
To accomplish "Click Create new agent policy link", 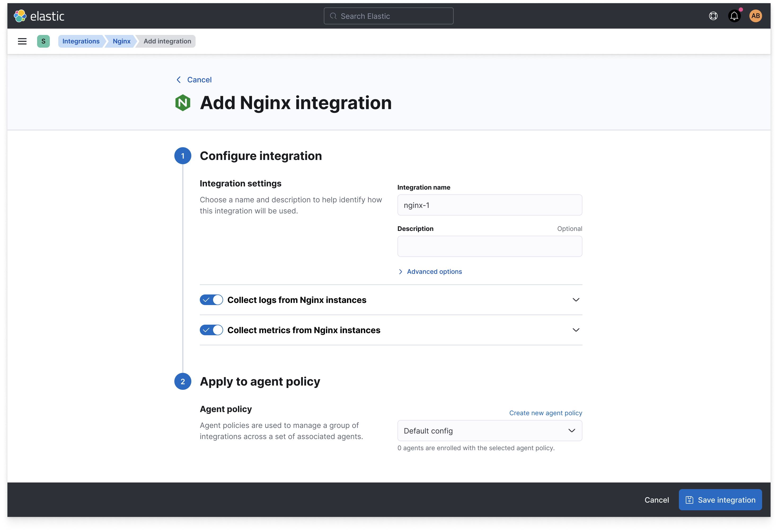I will point(545,413).
